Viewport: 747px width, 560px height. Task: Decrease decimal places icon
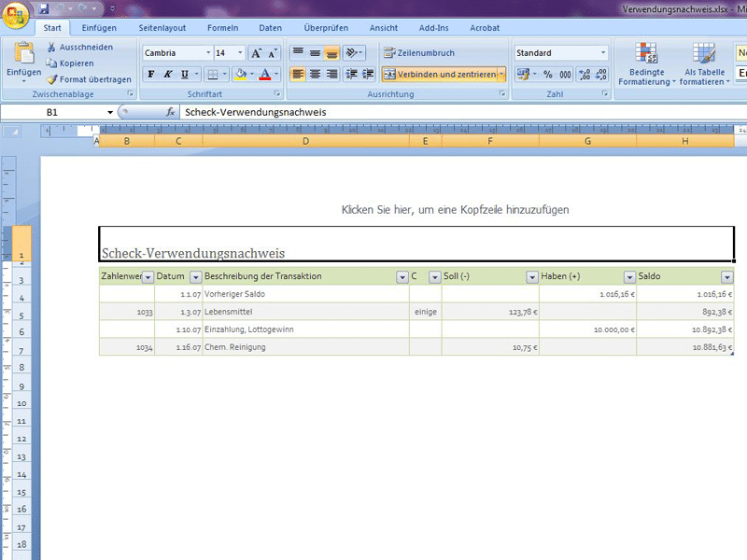click(x=600, y=75)
